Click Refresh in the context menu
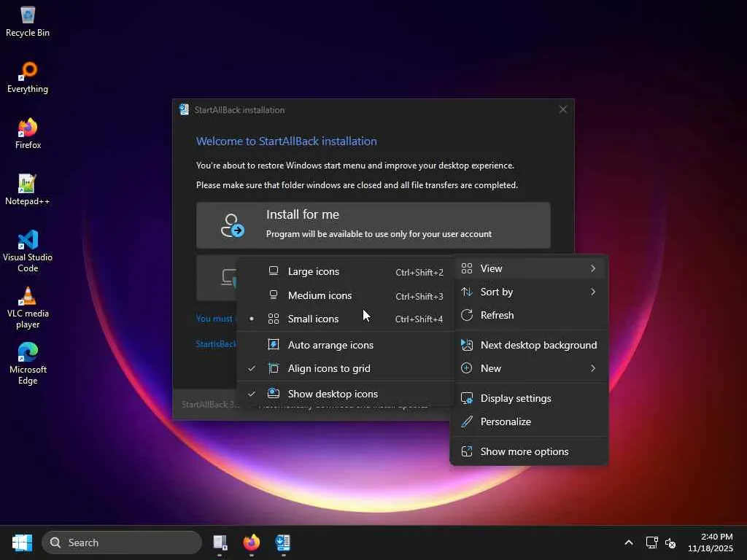The image size is (747, 560). tap(529, 315)
